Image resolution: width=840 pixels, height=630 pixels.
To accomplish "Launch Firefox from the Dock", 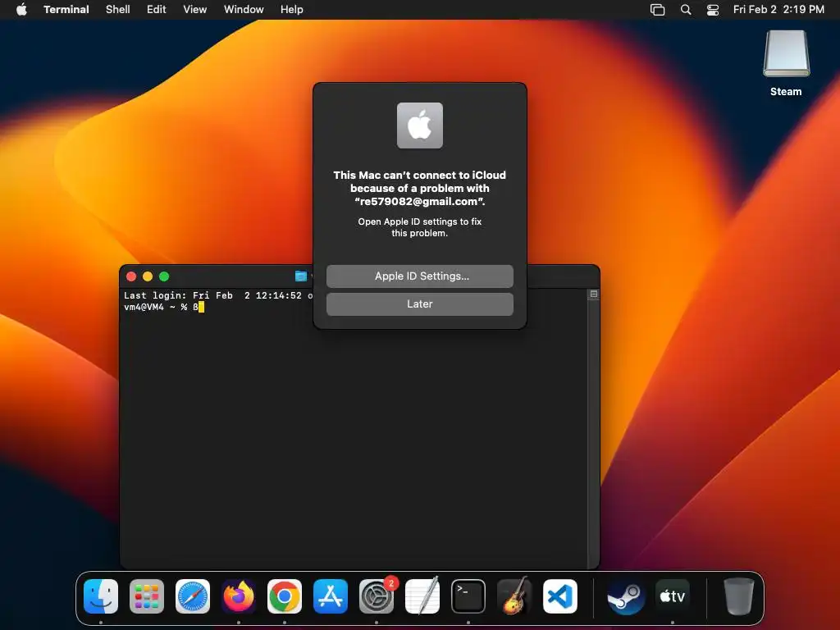I will click(x=239, y=596).
